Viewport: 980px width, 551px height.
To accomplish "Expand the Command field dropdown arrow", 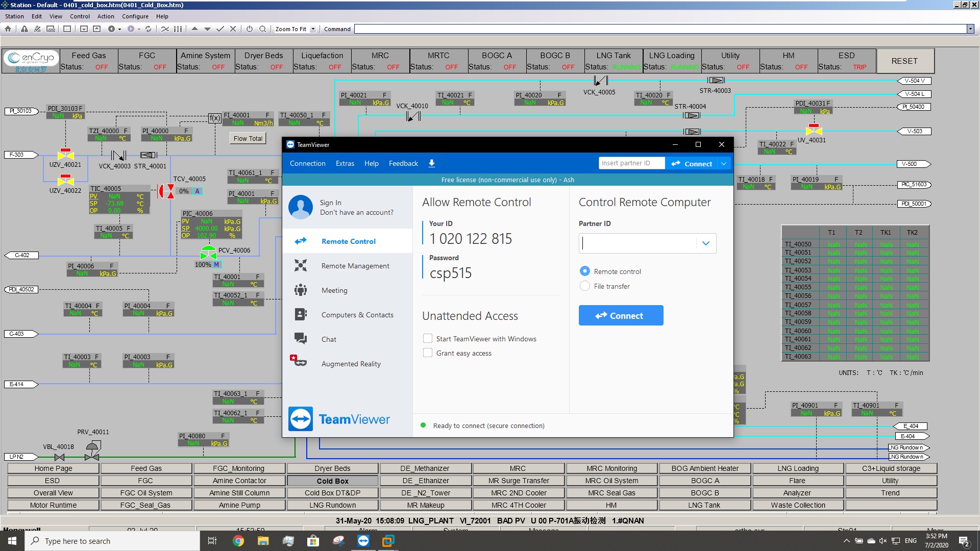I will [970, 29].
